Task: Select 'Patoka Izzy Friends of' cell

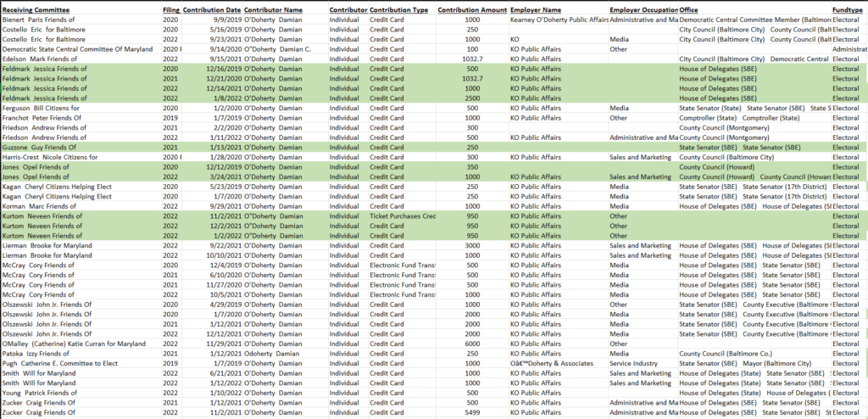Action: tap(36, 354)
